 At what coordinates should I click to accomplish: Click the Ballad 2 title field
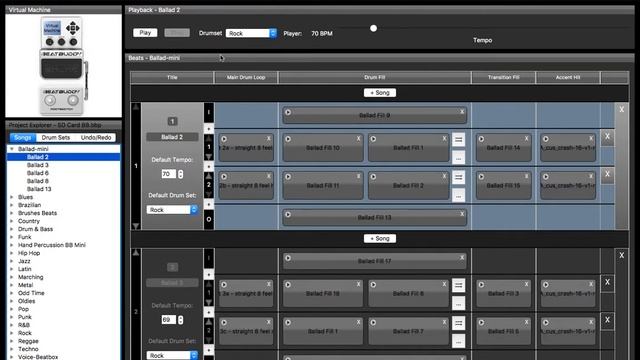[x=172, y=137]
